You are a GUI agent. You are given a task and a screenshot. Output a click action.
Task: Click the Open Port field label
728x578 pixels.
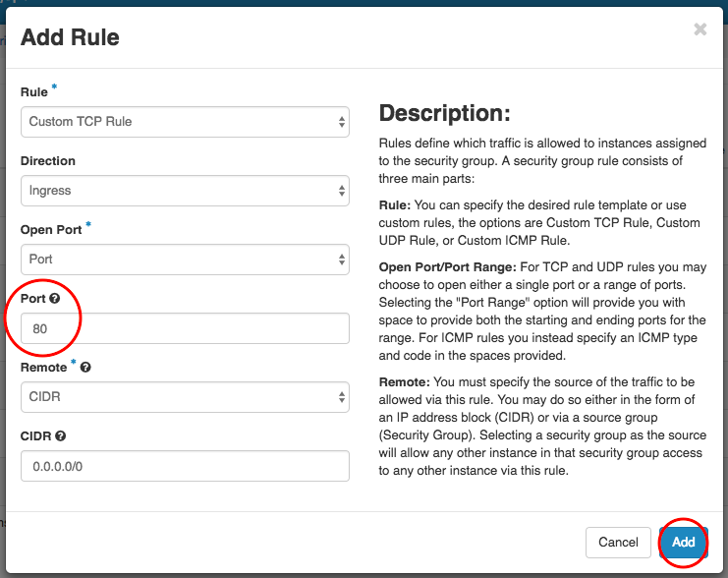pos(50,229)
